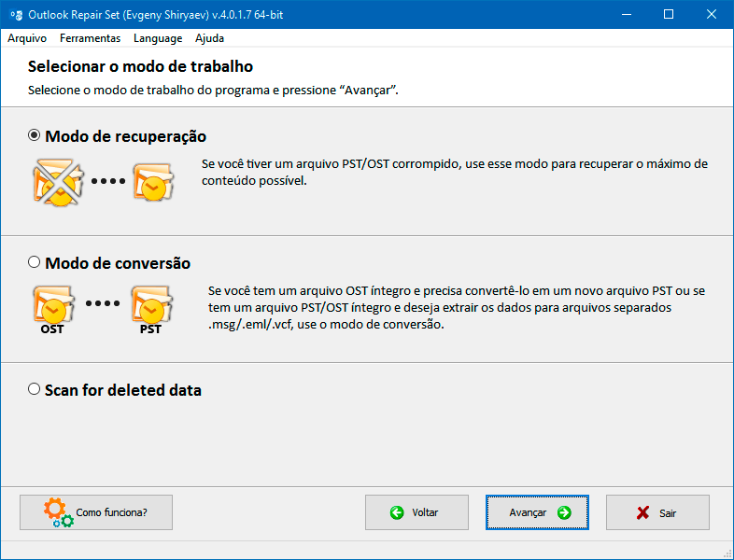The image size is (734, 560).
Task: Click the recovered Outlook file icon in recovery mode
Action: pyautogui.click(x=151, y=182)
